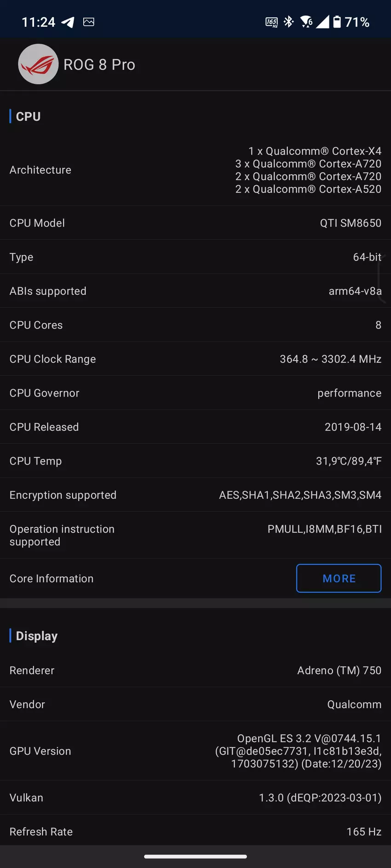391x868 pixels.
Task: Tap the CPU Model row
Action: (195, 223)
